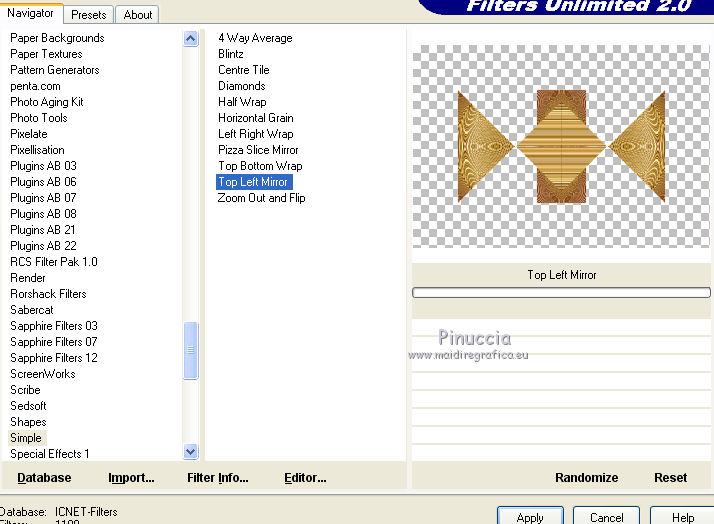The width and height of the screenshot is (714, 524).
Task: Select Plugins AB 06 category
Action: 43,182
